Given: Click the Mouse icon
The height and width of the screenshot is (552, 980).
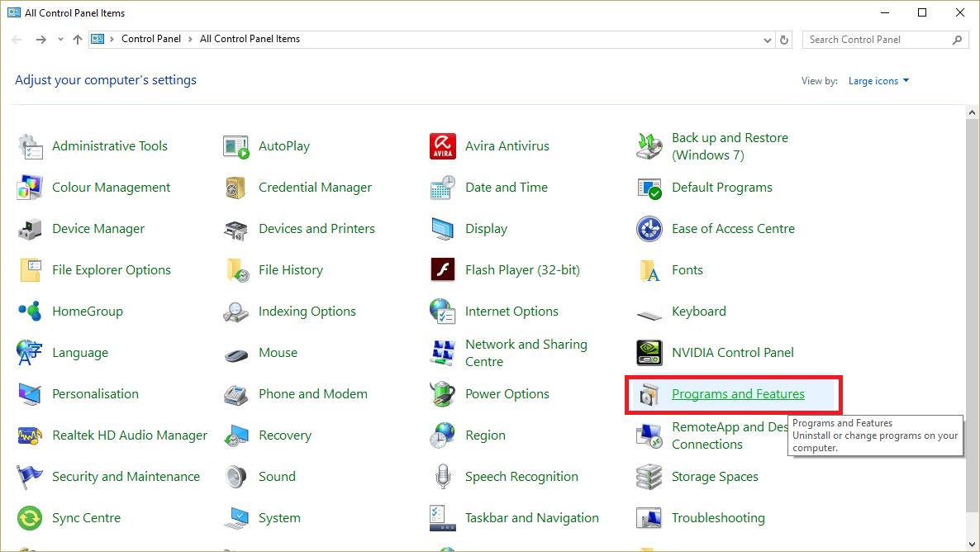Looking at the screenshot, I should point(236,355).
